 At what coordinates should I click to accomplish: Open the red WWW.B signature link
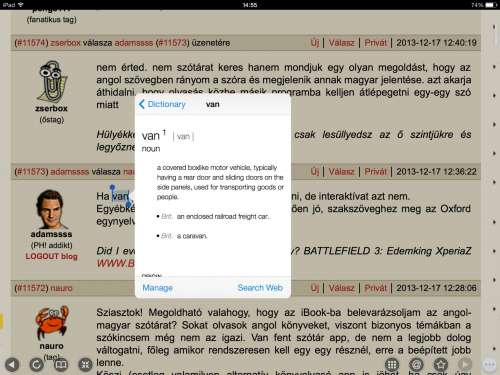click(x=116, y=263)
